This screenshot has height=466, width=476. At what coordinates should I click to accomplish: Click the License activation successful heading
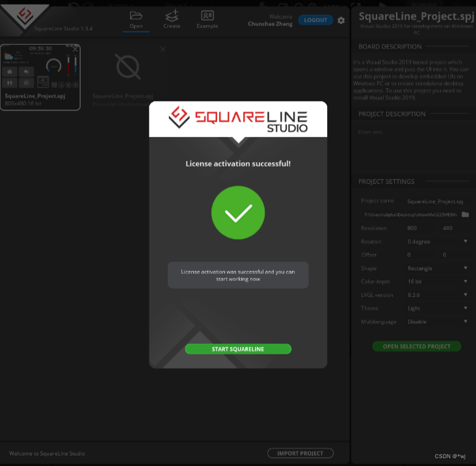pos(238,164)
